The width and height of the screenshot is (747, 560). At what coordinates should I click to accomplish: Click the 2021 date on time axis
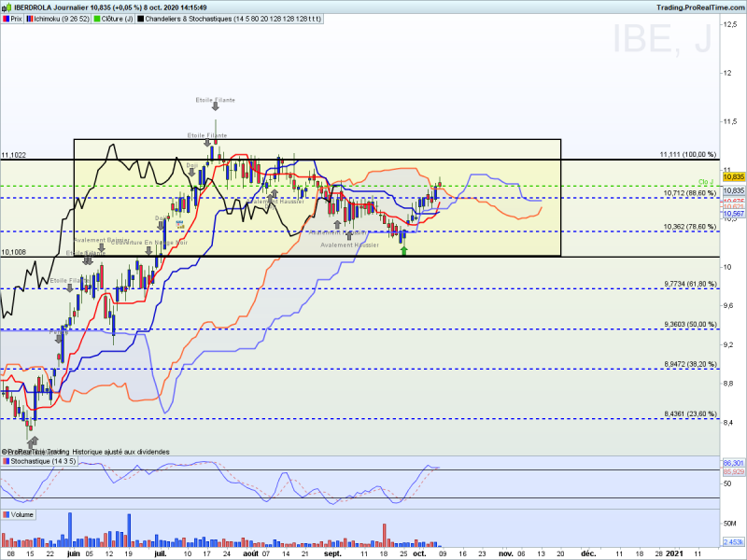coord(674,553)
